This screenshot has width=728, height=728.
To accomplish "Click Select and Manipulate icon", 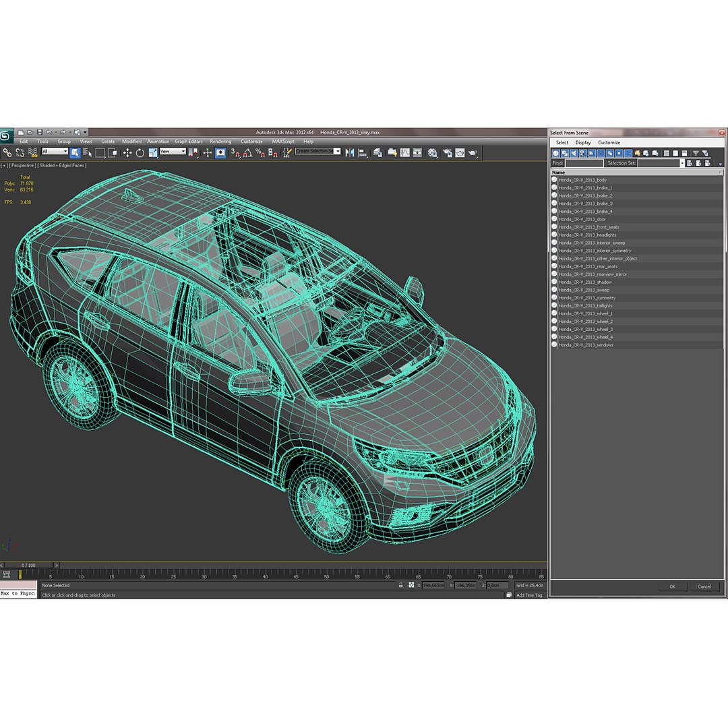I will point(208,152).
